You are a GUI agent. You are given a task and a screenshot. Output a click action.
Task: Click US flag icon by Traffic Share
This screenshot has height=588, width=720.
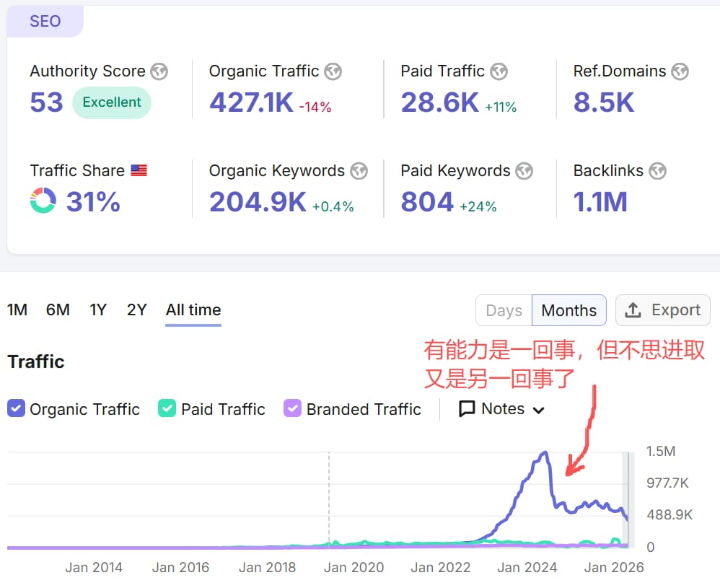point(139,170)
